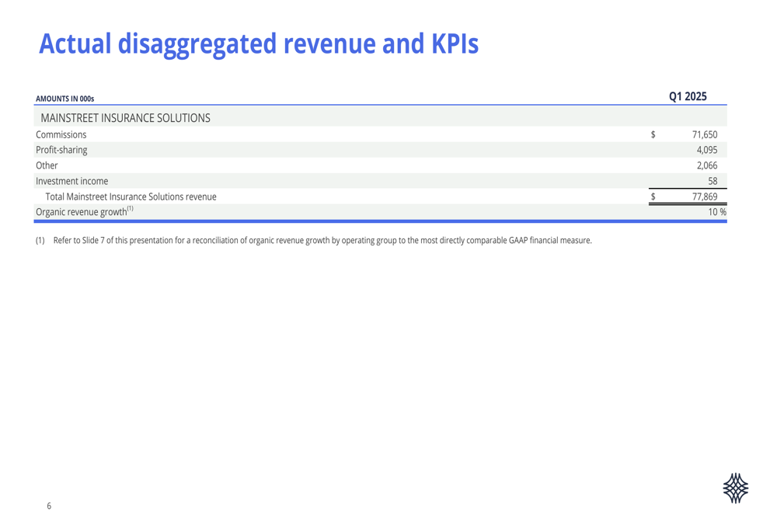777x532 pixels.
Task: Click the total revenue value 77,869
Action: pos(705,196)
